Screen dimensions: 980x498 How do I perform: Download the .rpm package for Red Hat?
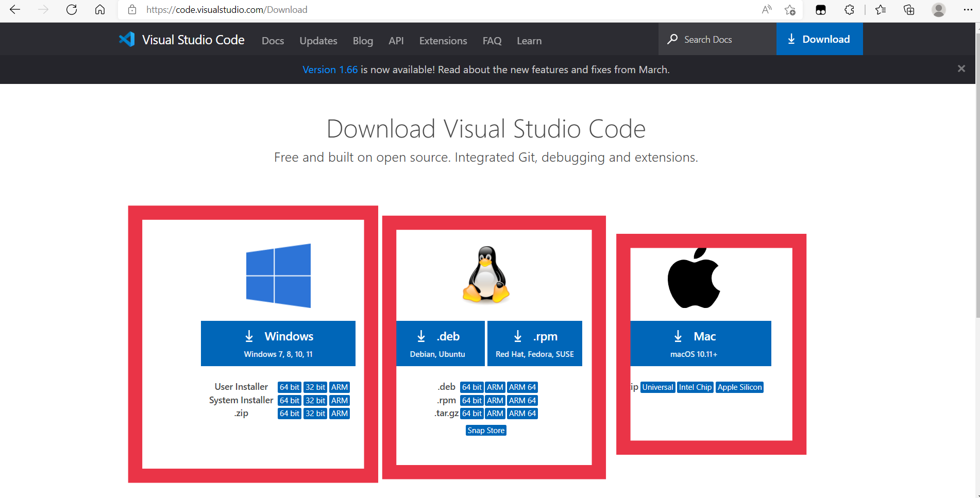(535, 344)
